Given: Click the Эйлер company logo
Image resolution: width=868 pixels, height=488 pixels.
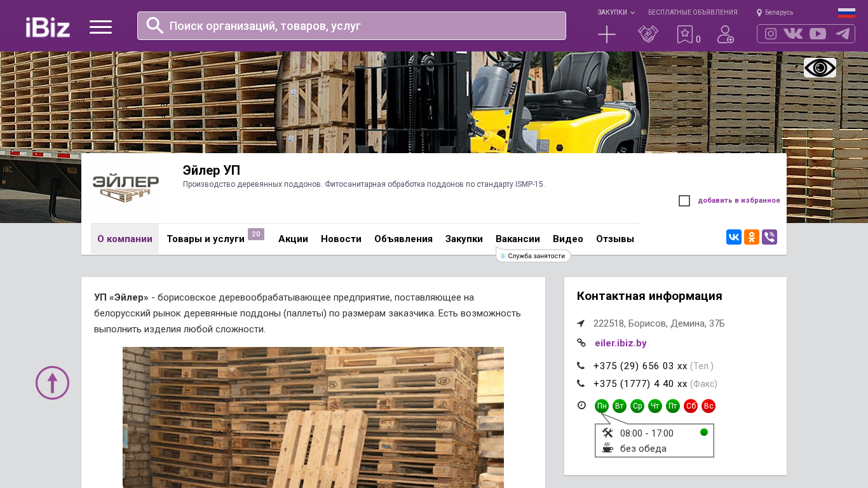Looking at the screenshot, I should tap(125, 189).
